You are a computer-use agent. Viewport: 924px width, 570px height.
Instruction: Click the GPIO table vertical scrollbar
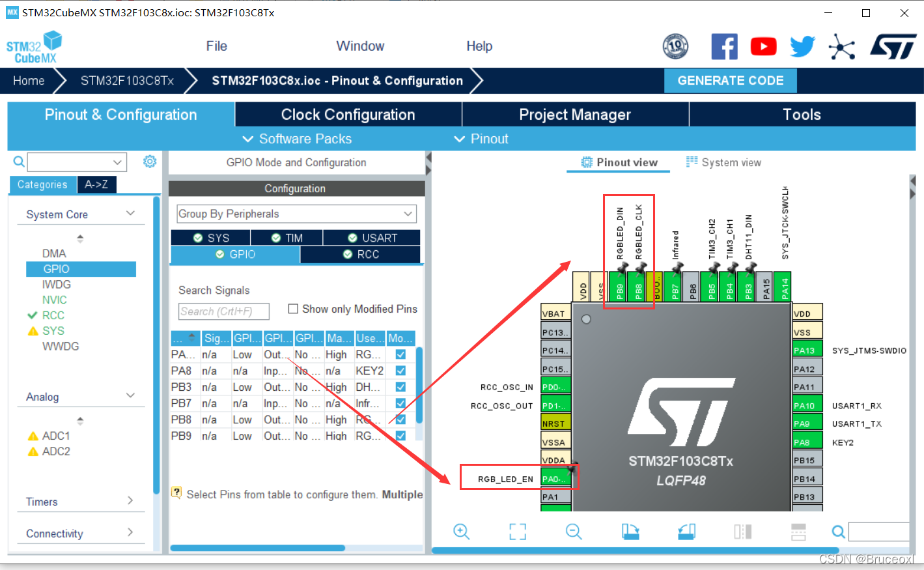pos(419,386)
